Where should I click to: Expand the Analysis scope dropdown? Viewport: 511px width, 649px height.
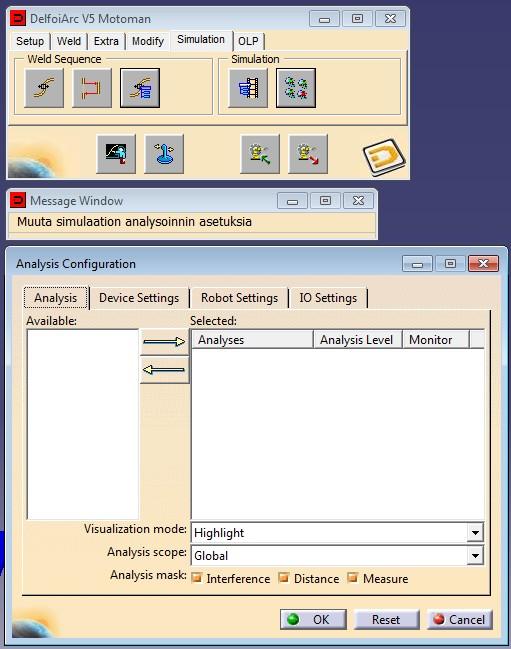(475, 555)
